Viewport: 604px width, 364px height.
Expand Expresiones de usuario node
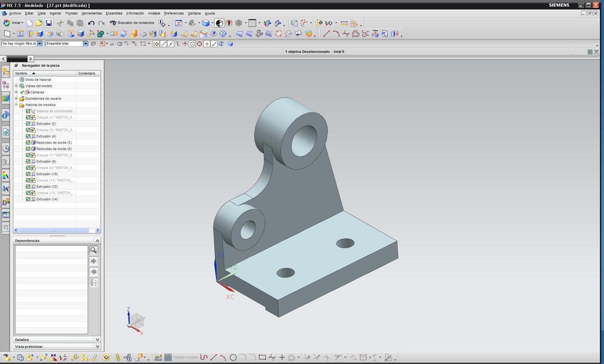16,99
